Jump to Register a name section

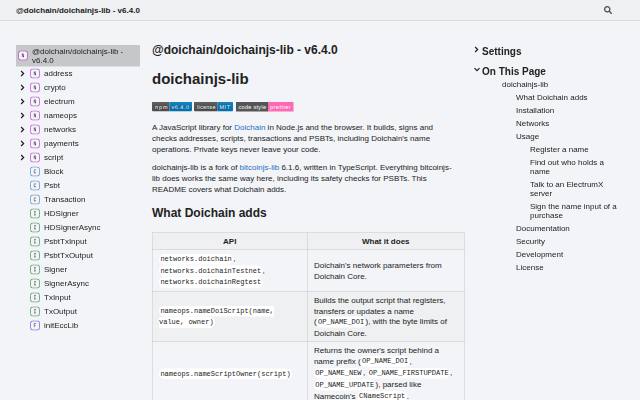pos(559,149)
